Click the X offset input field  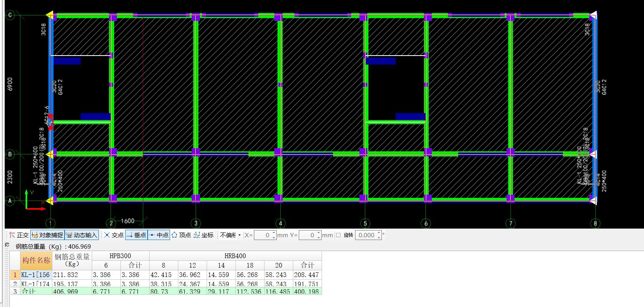263,235
